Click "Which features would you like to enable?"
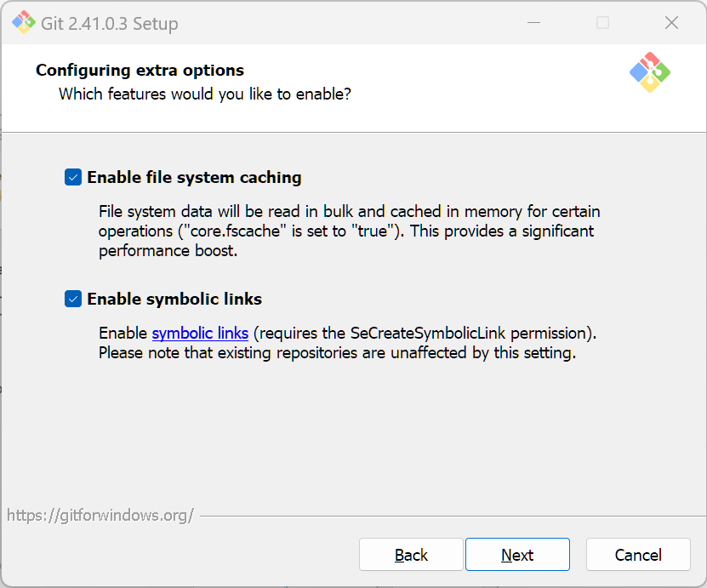 pos(204,94)
